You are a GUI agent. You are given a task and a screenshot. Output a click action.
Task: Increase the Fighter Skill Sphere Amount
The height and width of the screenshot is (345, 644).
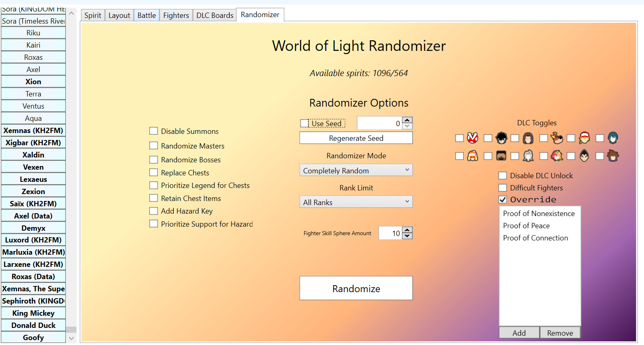407,230
